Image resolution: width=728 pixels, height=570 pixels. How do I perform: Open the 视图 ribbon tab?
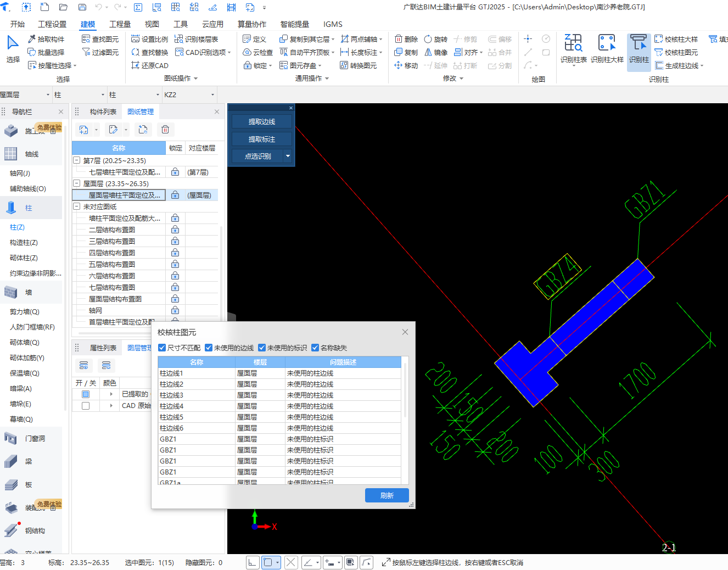tap(152, 24)
